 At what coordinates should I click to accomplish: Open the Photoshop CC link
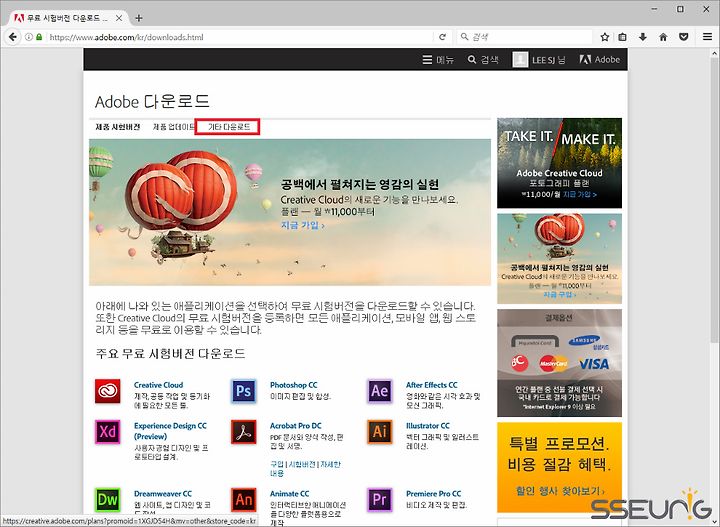pyautogui.click(x=293, y=385)
